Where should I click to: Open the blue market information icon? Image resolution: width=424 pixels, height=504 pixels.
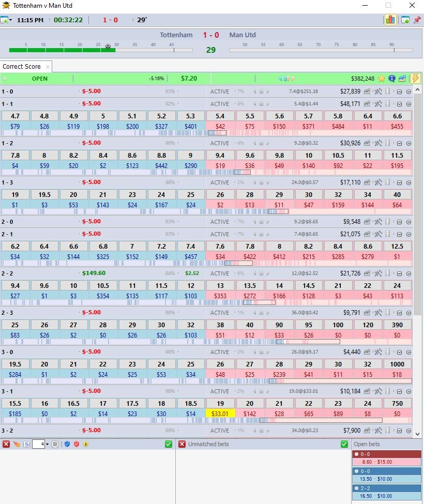click(x=391, y=79)
